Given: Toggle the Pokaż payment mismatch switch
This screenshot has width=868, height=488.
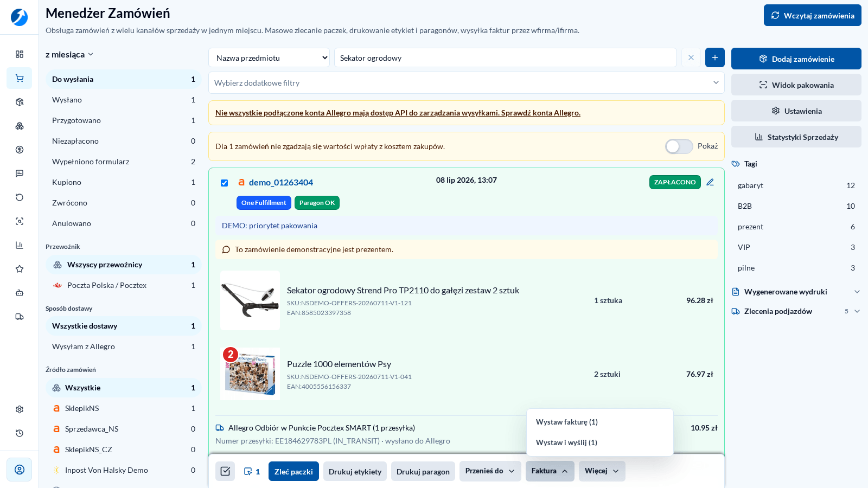Looking at the screenshot, I should pos(679,146).
